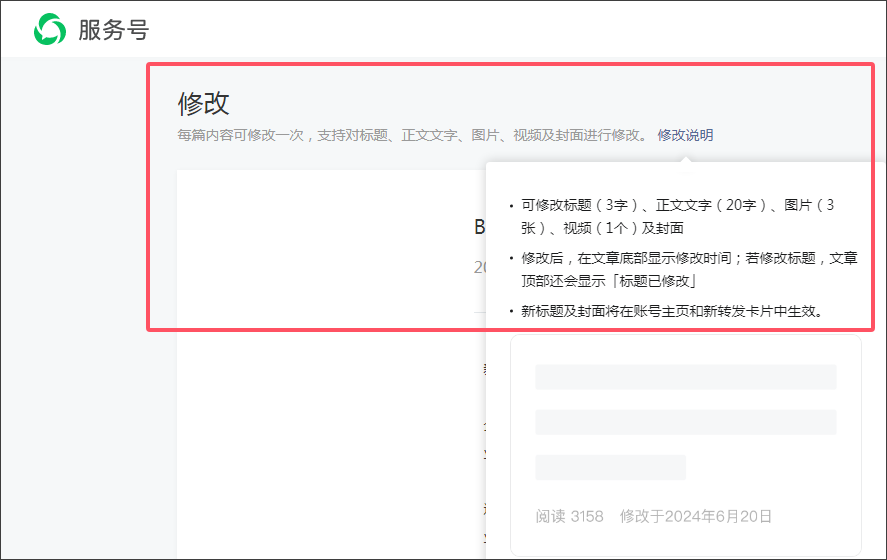The height and width of the screenshot is (560, 887).
Task: Click the 新标题及封面将在账号主页 bullet text
Action: tap(674, 311)
